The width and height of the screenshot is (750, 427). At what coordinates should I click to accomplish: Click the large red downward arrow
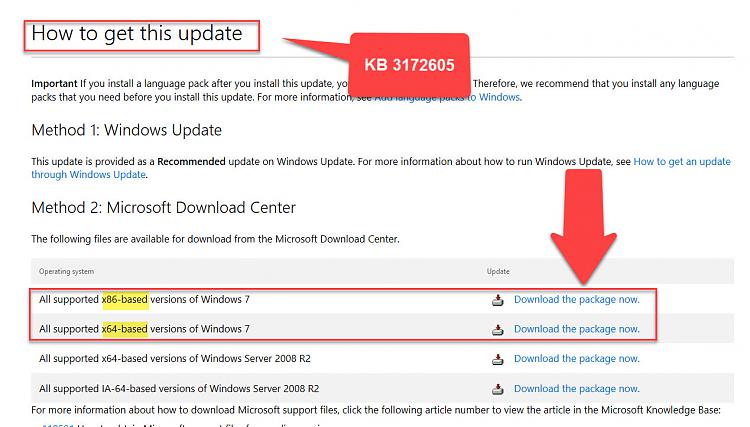tap(584, 227)
